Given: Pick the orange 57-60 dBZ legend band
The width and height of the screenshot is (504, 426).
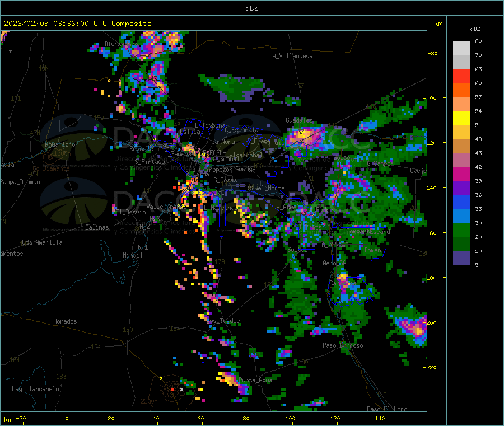Looking at the screenshot, I should pos(461,90).
